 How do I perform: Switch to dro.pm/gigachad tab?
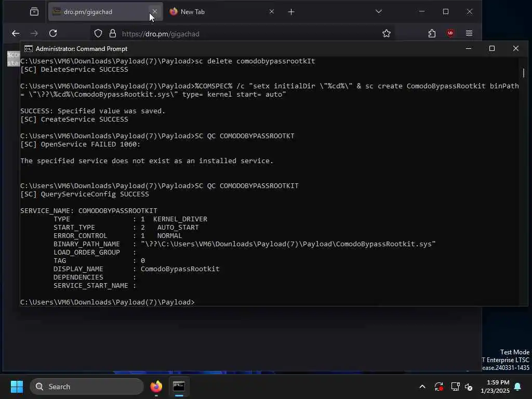coord(105,12)
